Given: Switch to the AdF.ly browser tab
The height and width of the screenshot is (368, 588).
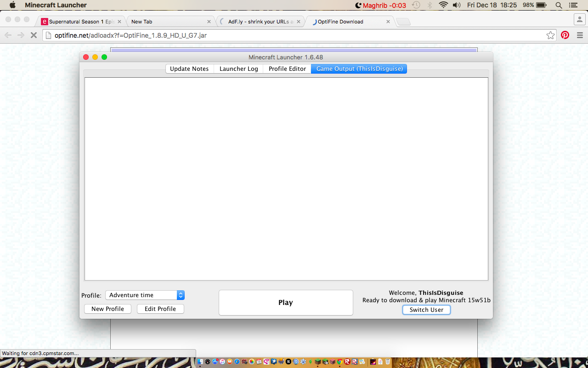Looking at the screenshot, I should 260,22.
